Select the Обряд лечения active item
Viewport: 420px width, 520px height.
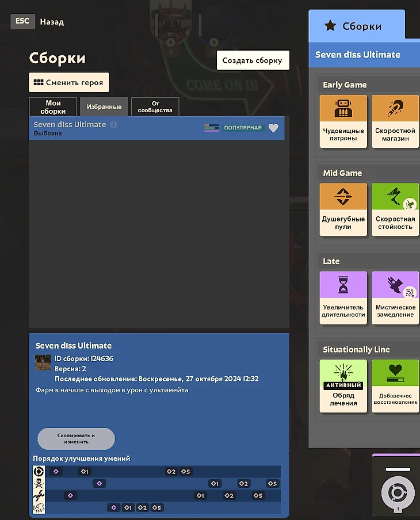343,386
